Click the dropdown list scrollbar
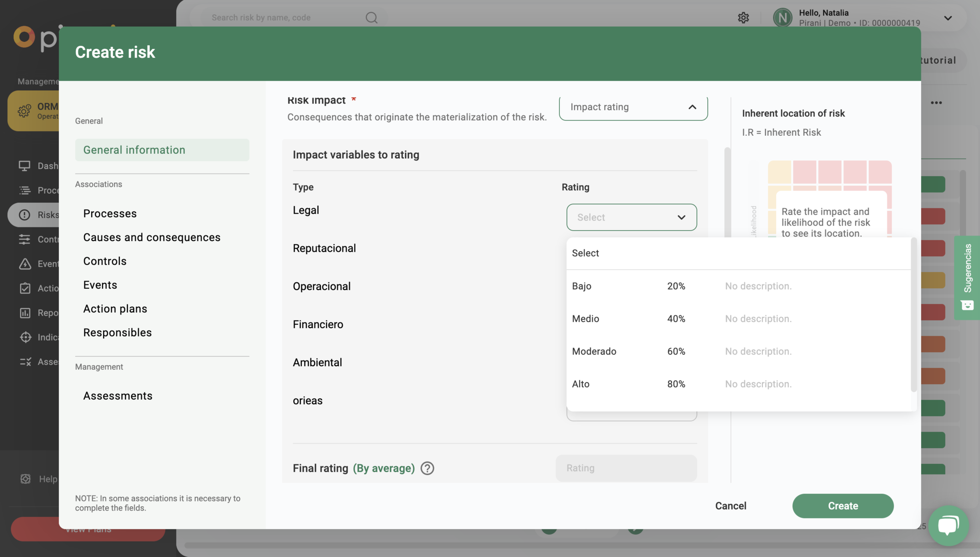 (x=913, y=316)
